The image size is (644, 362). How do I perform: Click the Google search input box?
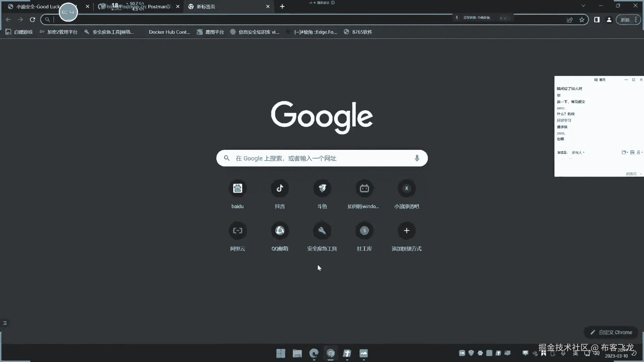(321, 158)
